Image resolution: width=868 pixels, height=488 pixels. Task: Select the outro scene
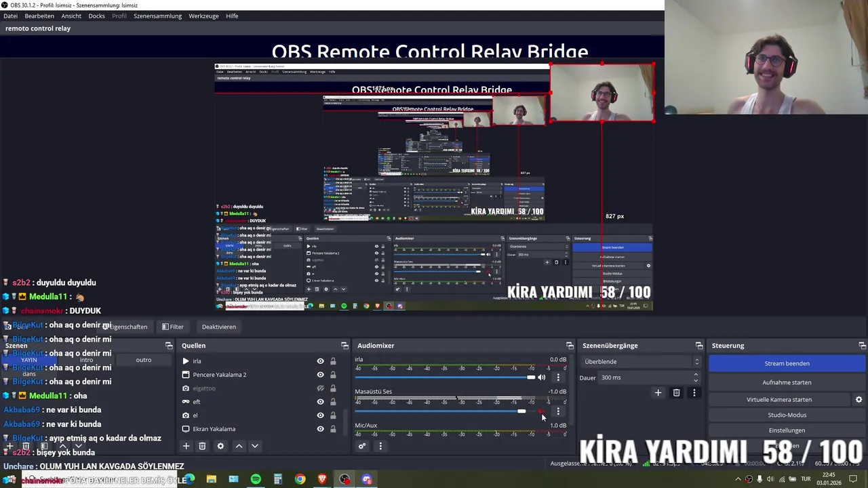pyautogui.click(x=144, y=360)
